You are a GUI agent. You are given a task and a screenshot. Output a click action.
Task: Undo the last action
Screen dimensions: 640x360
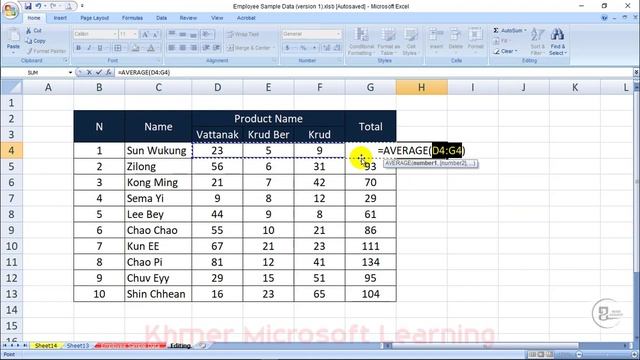pyautogui.click(x=38, y=6)
